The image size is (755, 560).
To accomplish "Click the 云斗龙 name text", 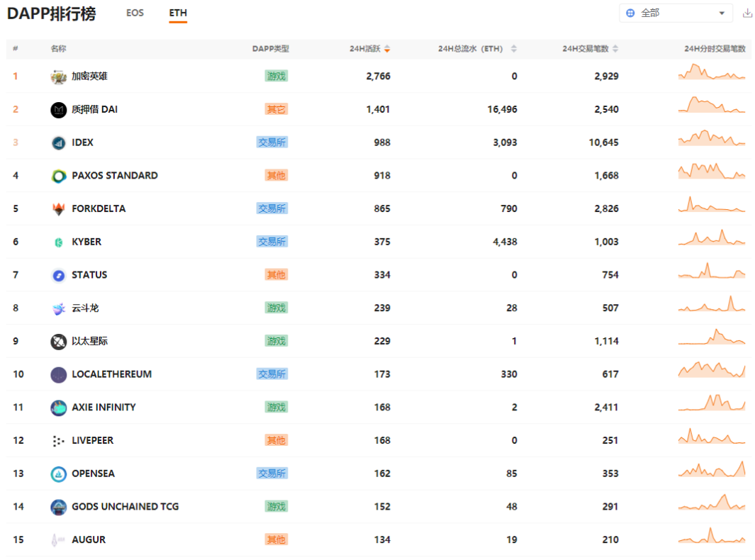I will 85,308.
